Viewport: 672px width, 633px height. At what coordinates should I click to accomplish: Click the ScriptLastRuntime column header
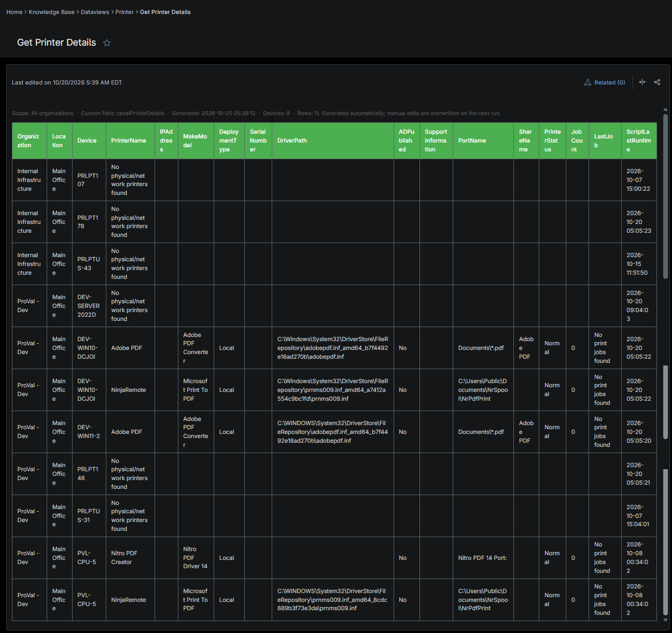[639, 140]
